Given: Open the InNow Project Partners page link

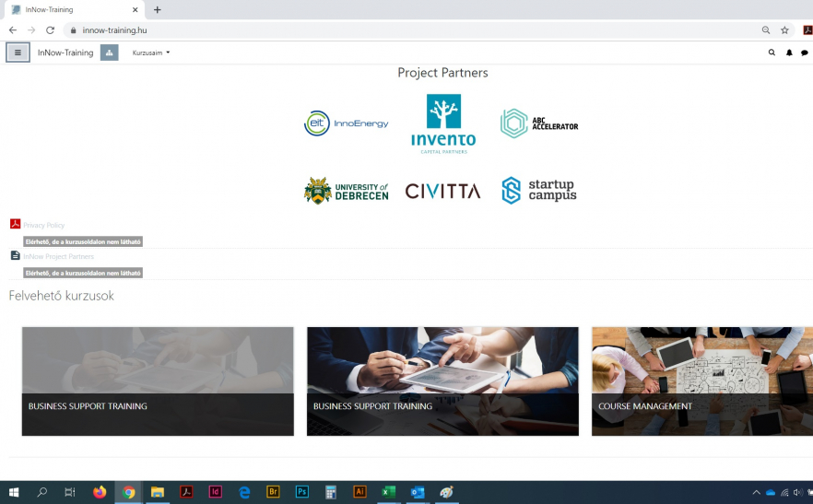Looking at the screenshot, I should tap(59, 256).
